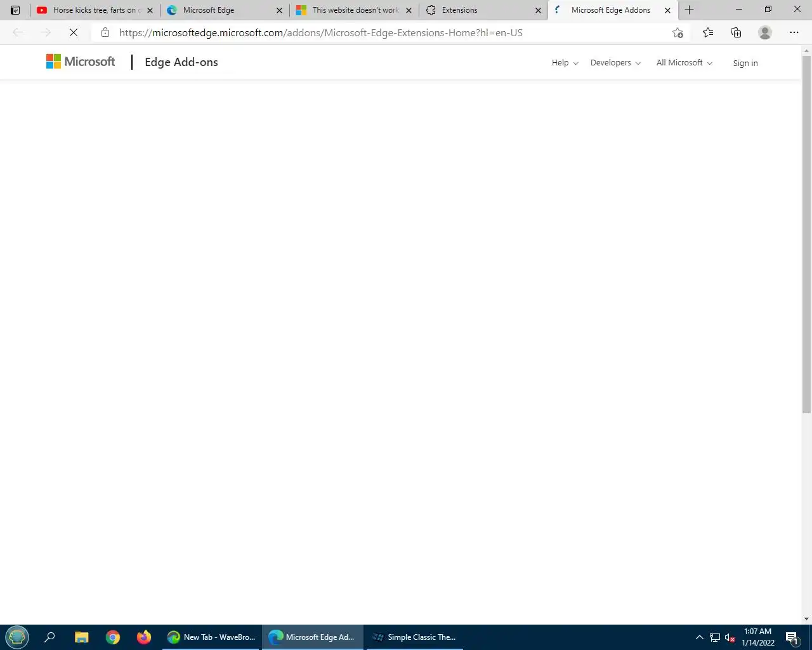Viewport: 812px width, 650px height.
Task: Expand the Developers dropdown
Action: [x=615, y=63]
